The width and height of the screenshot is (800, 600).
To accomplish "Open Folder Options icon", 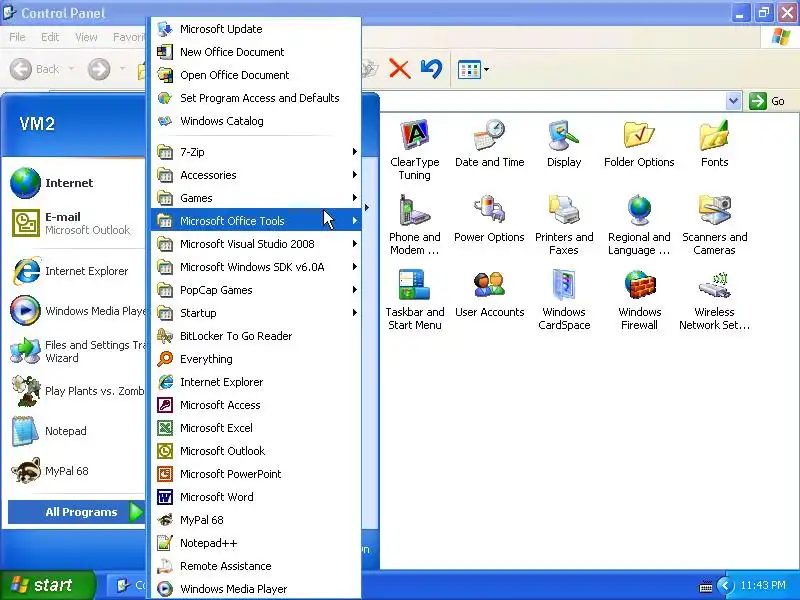I will tap(639, 143).
